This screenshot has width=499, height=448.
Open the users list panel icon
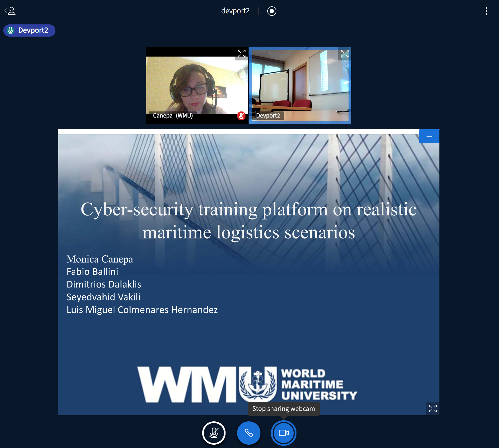[x=10, y=11]
